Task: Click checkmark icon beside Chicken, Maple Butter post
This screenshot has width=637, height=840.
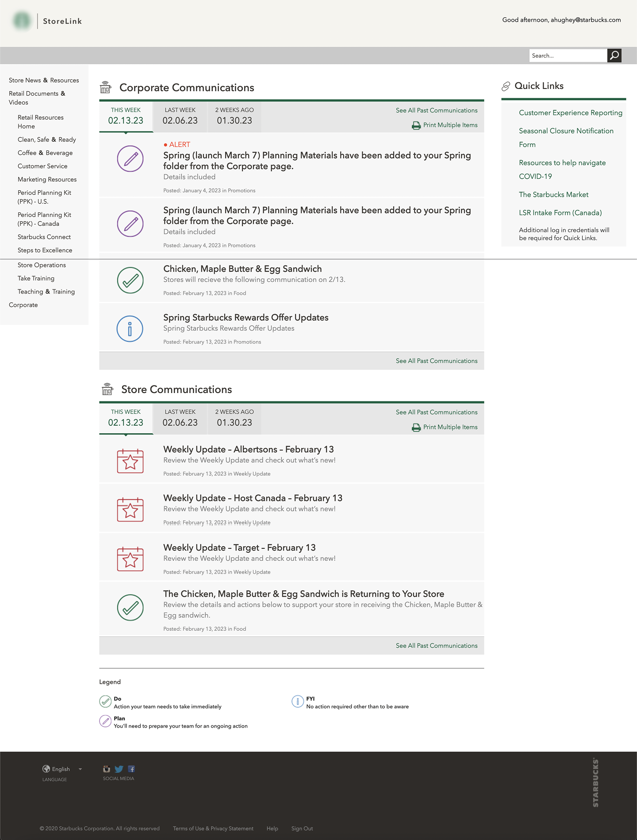Action: point(130,280)
